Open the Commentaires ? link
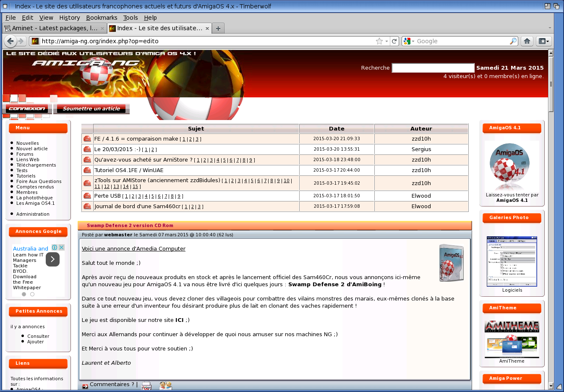Screen dimensions: 564x392 coord(112,384)
